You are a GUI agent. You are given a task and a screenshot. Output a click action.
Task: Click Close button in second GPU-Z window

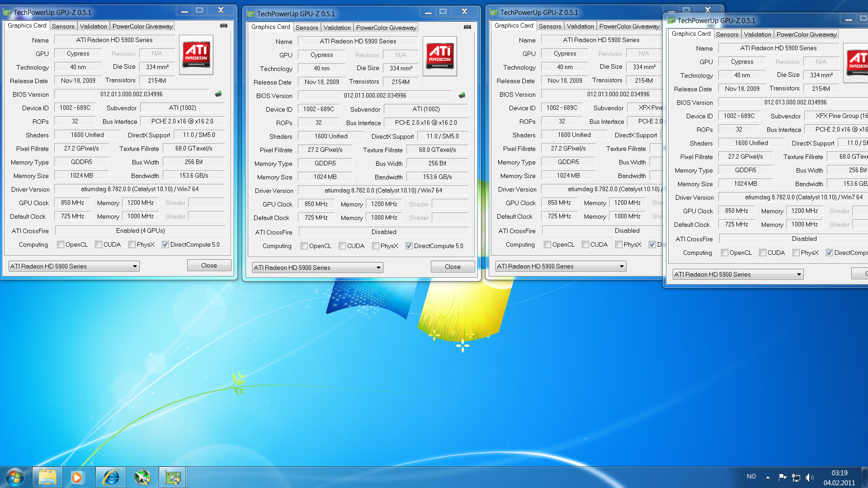coord(453,267)
